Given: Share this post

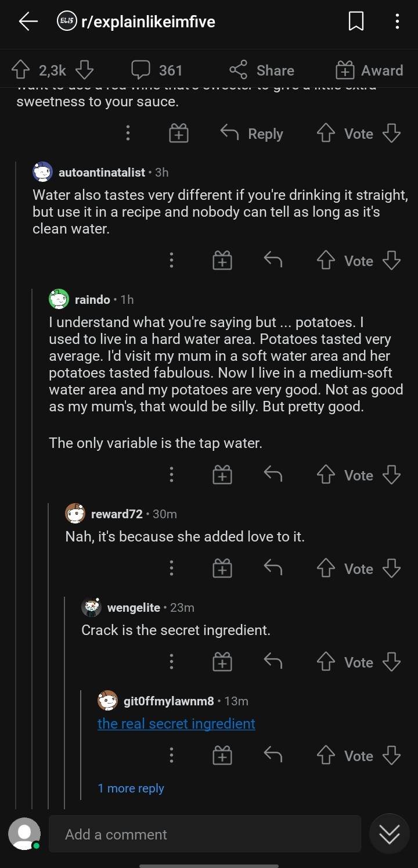Looking at the screenshot, I should click(262, 70).
